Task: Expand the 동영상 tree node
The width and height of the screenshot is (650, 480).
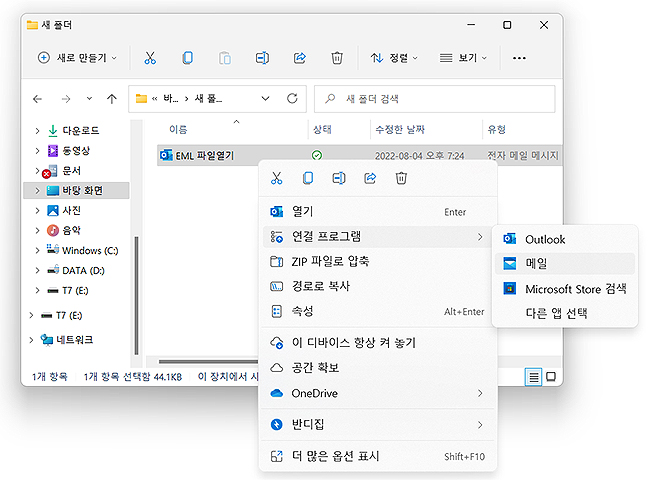Action: 37,151
